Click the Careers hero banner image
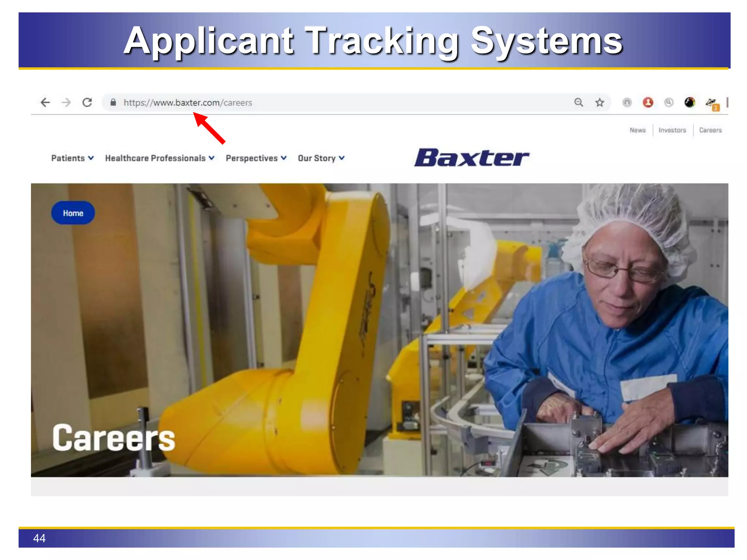 [379, 330]
